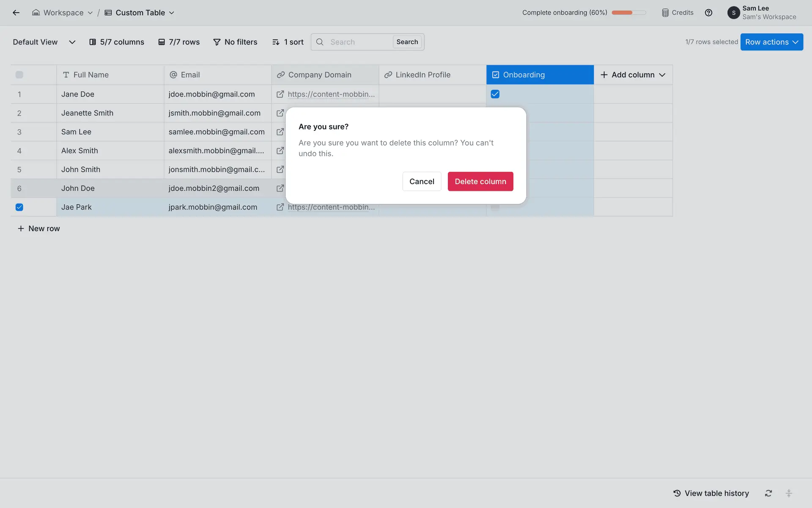Uncheck the Jae Park row checkbox
The image size is (812, 508).
click(19, 207)
